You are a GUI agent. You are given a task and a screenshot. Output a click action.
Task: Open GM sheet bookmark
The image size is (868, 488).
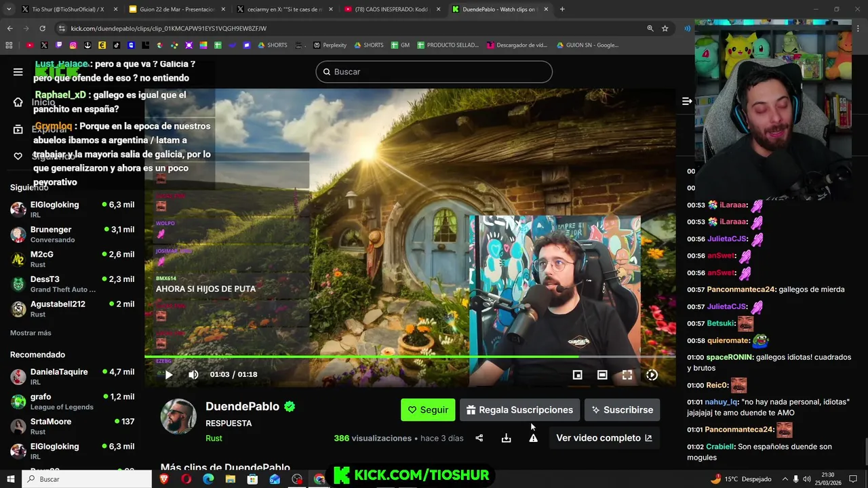[x=400, y=45]
